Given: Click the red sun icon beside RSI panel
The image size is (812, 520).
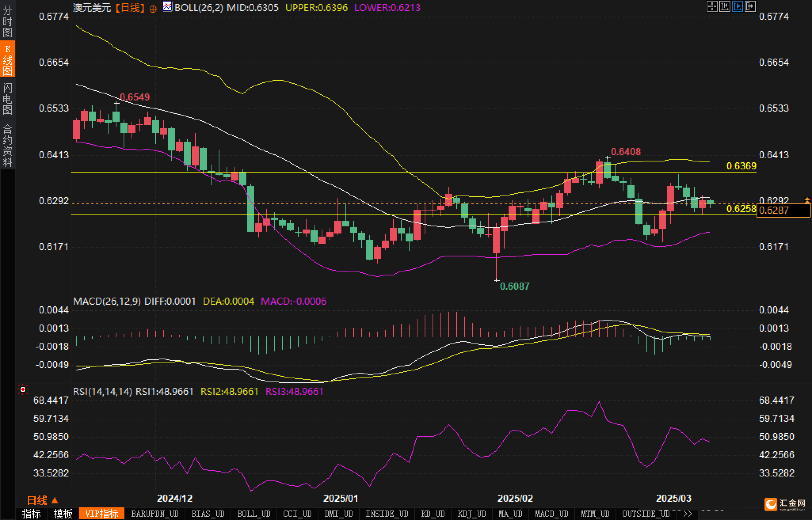Looking at the screenshot, I should pyautogui.click(x=23, y=390).
